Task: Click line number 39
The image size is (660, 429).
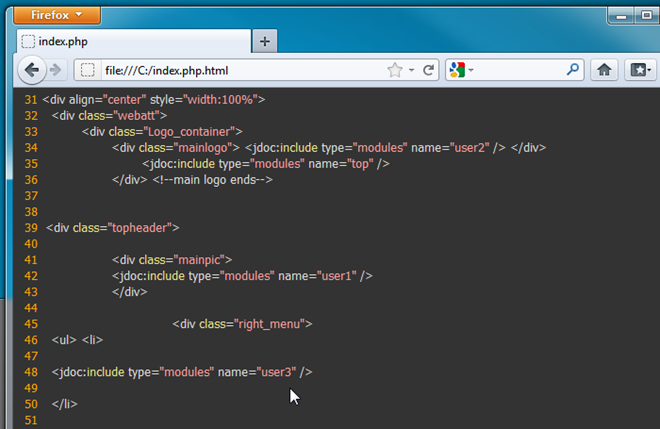Action: 31,228
